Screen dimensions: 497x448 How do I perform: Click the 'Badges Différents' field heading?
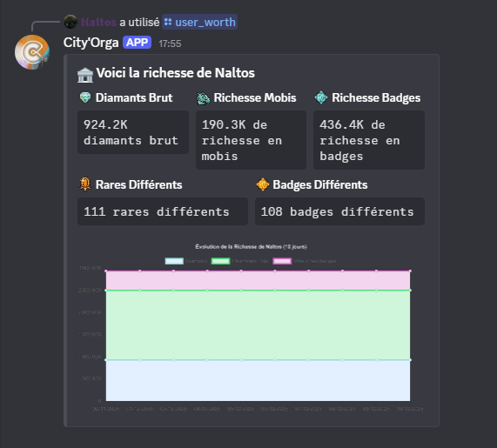(320, 184)
